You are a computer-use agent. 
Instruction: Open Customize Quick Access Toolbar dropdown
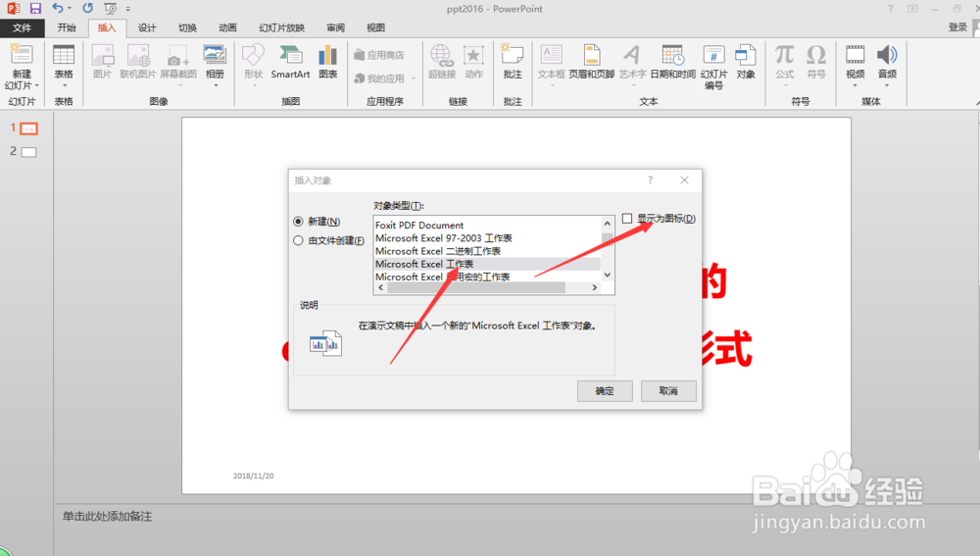128,9
